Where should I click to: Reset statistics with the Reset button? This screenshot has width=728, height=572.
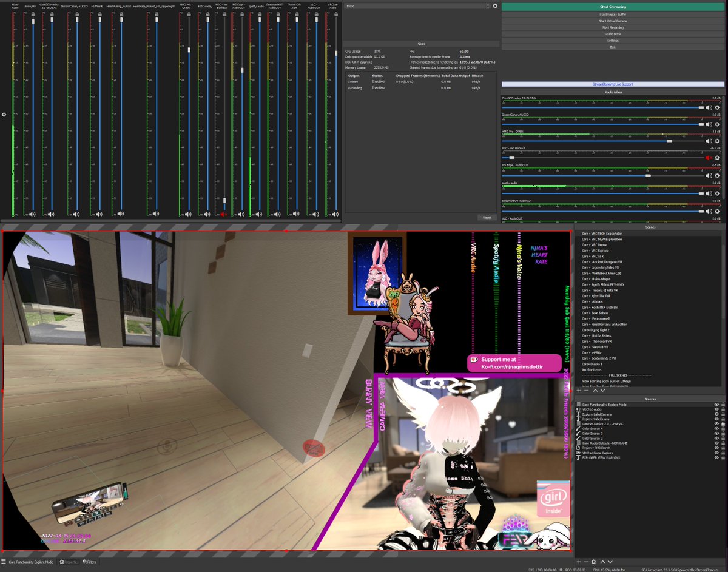click(x=487, y=217)
